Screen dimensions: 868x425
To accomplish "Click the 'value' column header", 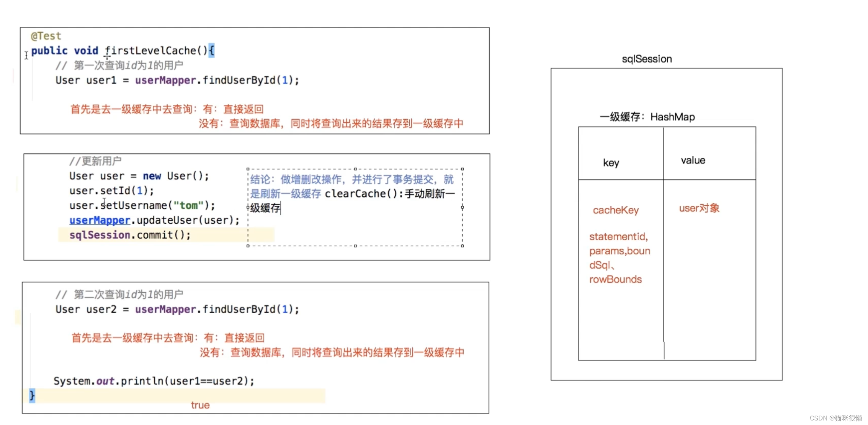I will point(693,160).
